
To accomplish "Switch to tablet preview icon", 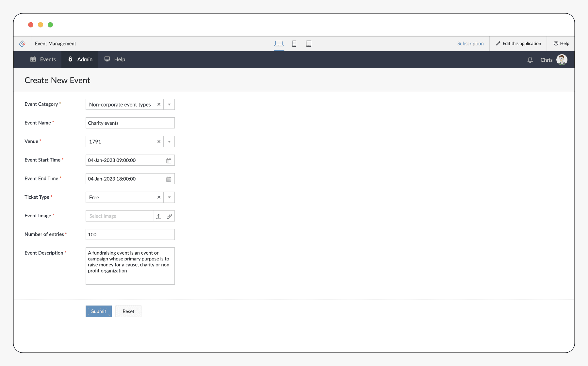I will (308, 44).
